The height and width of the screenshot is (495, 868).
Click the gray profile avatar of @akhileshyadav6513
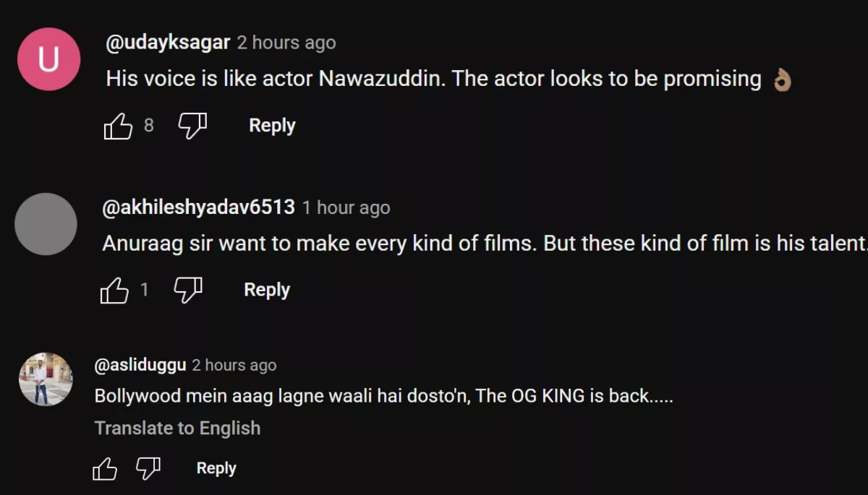(x=46, y=224)
